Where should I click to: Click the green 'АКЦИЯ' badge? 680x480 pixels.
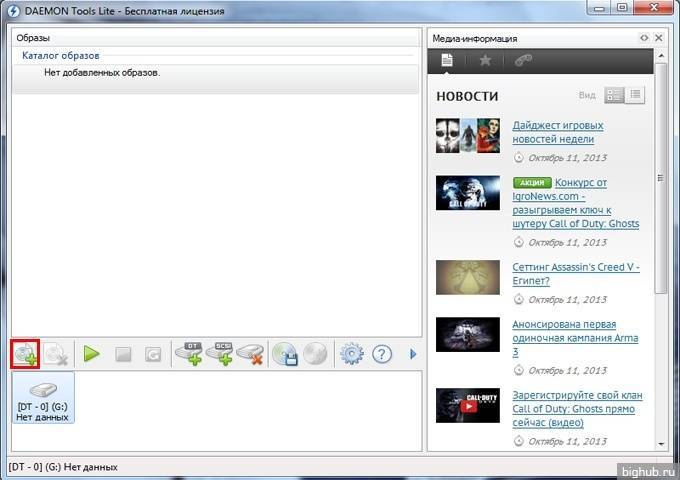click(532, 183)
